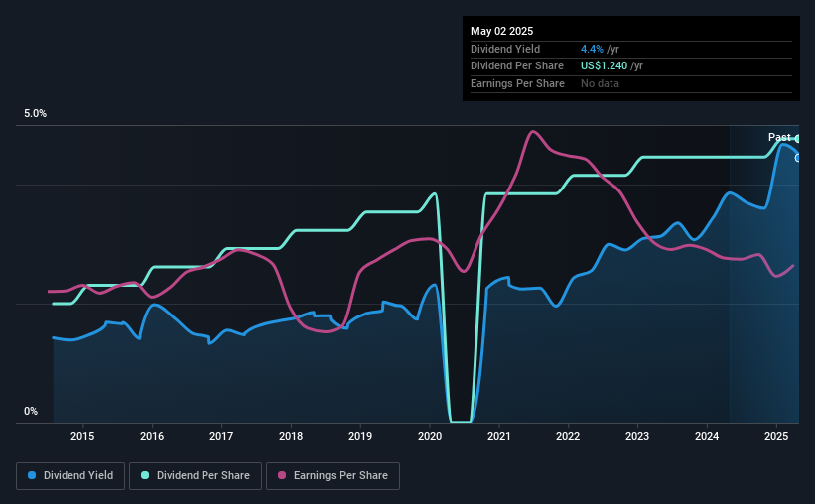
Task: Click the blue Dividend Yield legend dot
Action: (32, 475)
